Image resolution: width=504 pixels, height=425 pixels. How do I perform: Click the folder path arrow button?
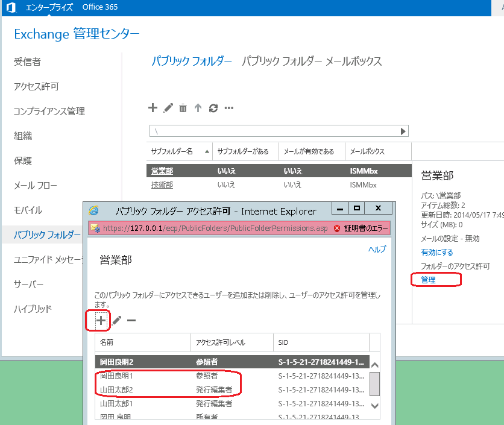click(404, 131)
